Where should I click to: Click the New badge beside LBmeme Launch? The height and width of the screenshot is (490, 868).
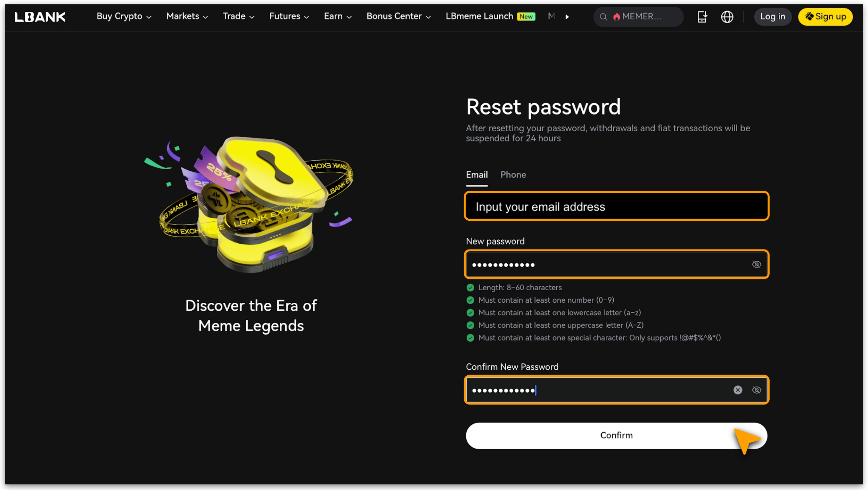(x=526, y=16)
